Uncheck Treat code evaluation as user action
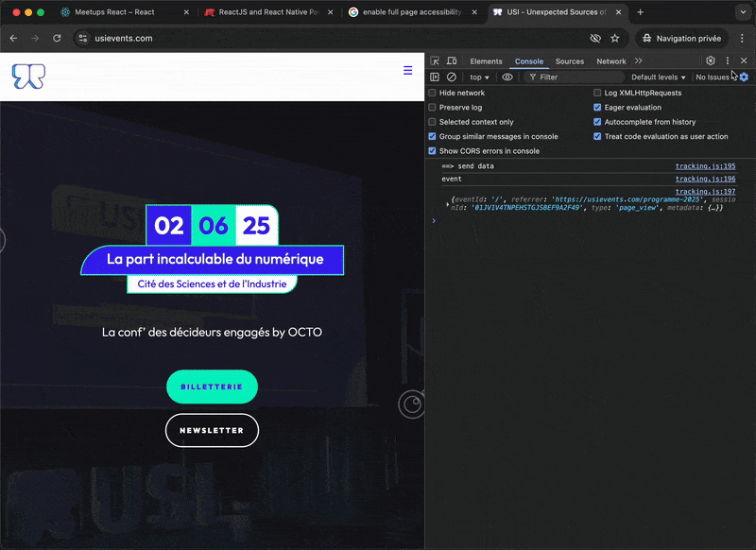 pos(597,136)
